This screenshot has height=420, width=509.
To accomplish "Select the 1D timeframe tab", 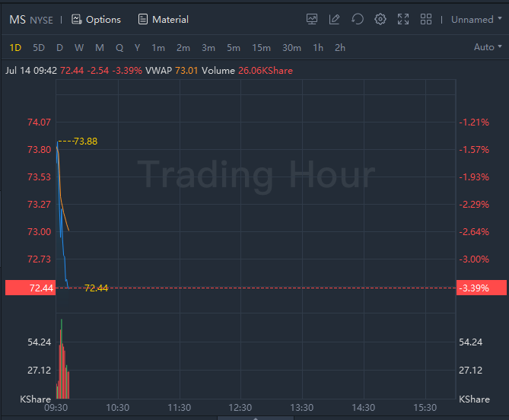I will point(15,48).
